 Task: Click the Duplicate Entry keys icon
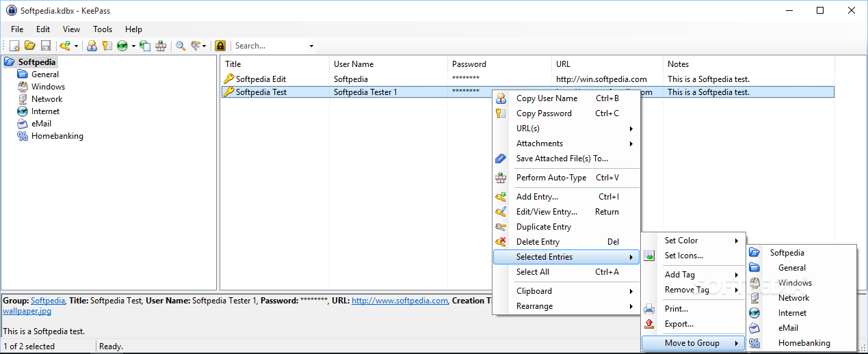501,227
